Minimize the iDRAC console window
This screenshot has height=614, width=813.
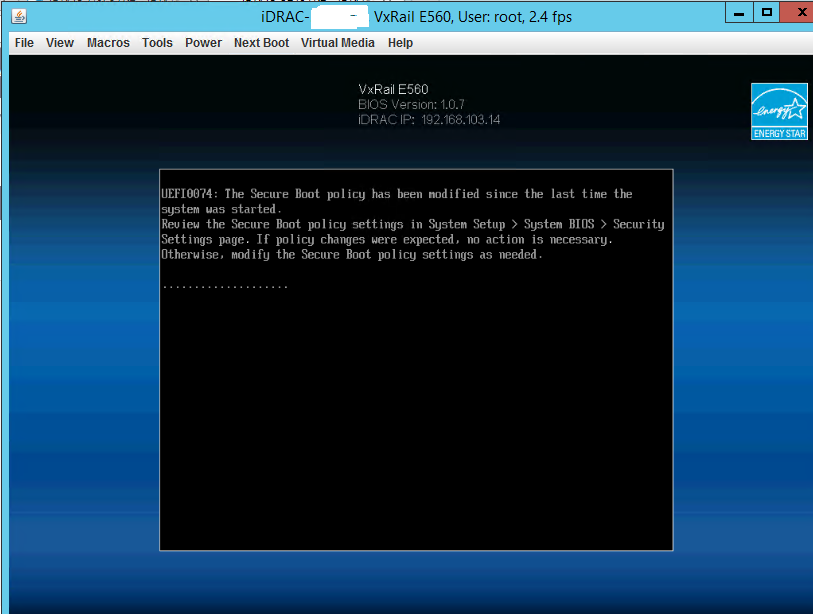point(739,12)
